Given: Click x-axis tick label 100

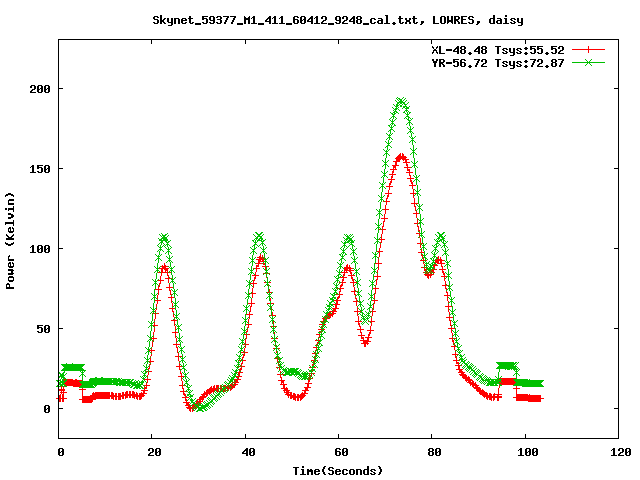Looking at the screenshot, I should [x=528, y=452].
